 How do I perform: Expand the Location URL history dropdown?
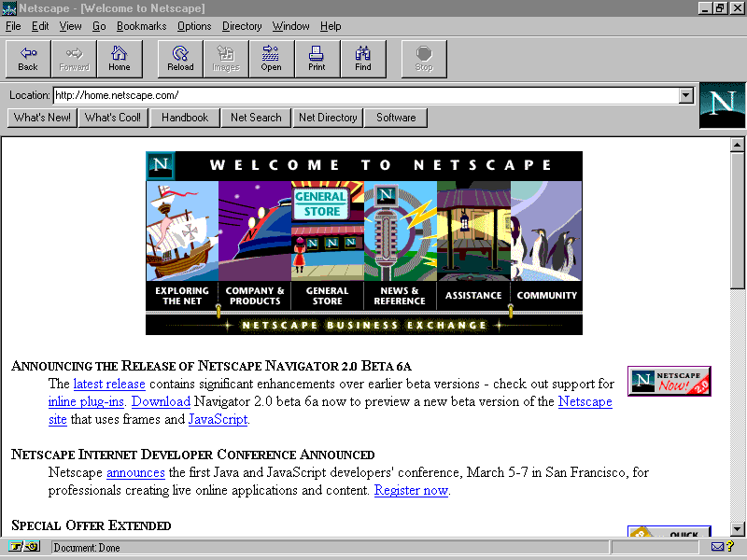pos(686,95)
